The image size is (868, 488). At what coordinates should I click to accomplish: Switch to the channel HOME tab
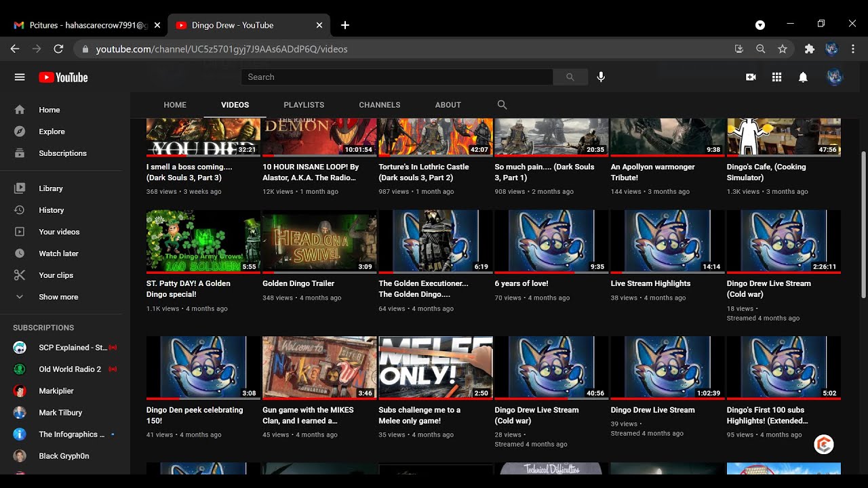click(175, 105)
